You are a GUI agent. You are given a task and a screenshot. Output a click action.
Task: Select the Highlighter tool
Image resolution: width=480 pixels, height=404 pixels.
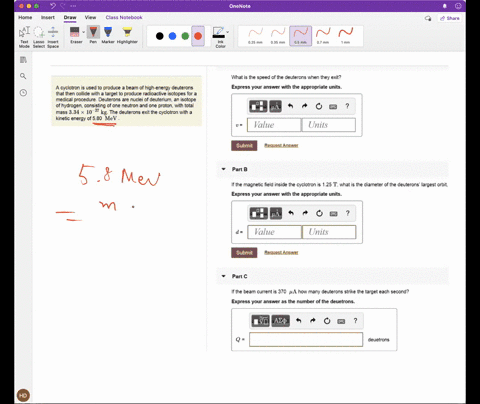click(x=127, y=35)
